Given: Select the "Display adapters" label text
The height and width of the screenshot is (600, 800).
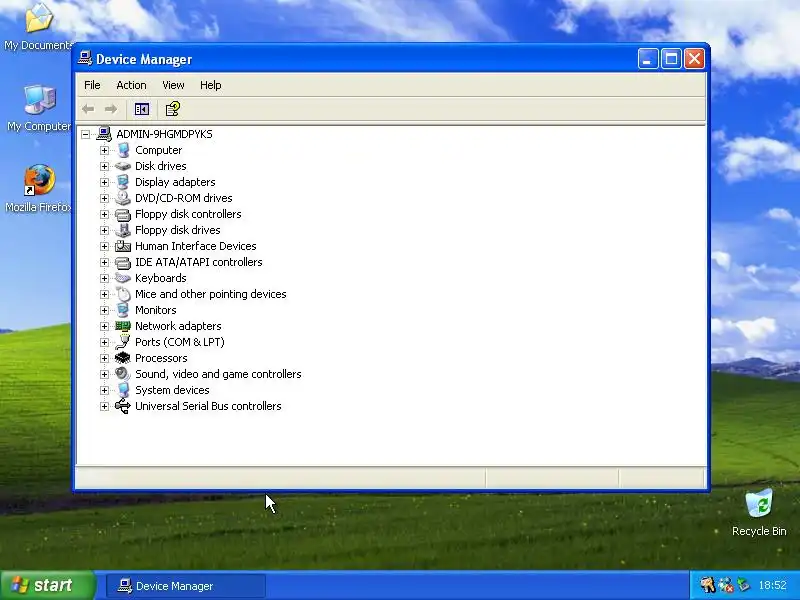Looking at the screenshot, I should 175,182.
